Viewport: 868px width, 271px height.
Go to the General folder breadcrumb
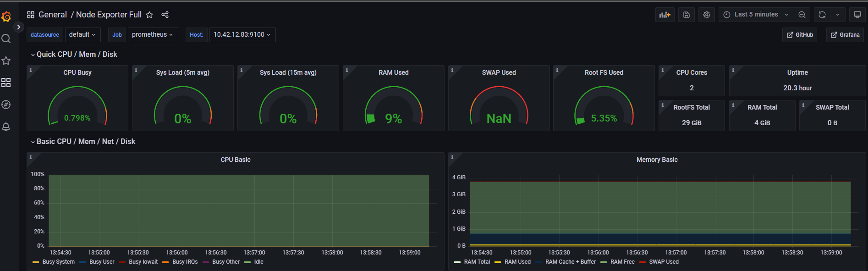(53, 15)
